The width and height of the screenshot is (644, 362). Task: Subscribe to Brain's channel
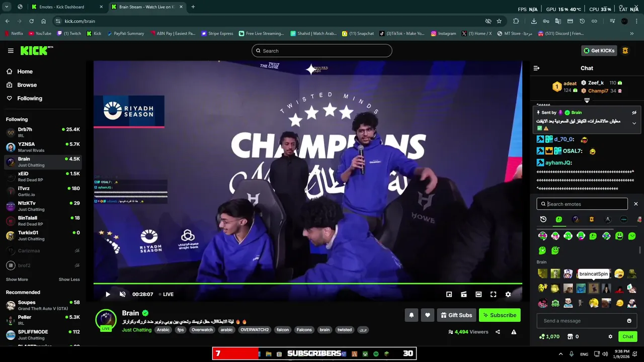tap(500, 315)
